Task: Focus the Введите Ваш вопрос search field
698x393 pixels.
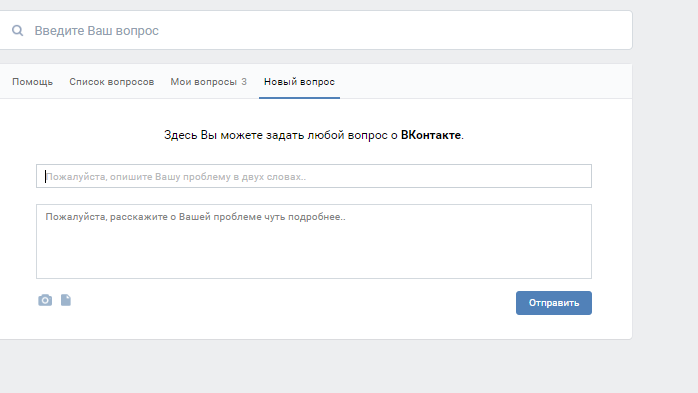Action: coord(316,30)
